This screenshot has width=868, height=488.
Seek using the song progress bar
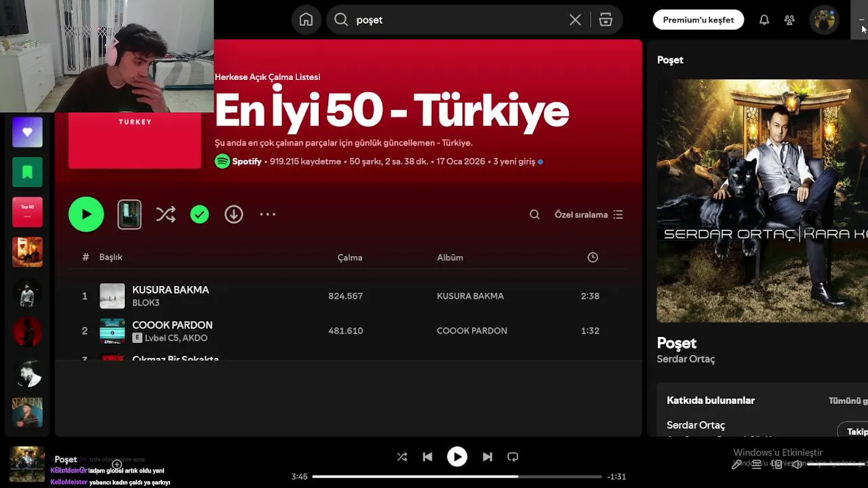pos(457,476)
